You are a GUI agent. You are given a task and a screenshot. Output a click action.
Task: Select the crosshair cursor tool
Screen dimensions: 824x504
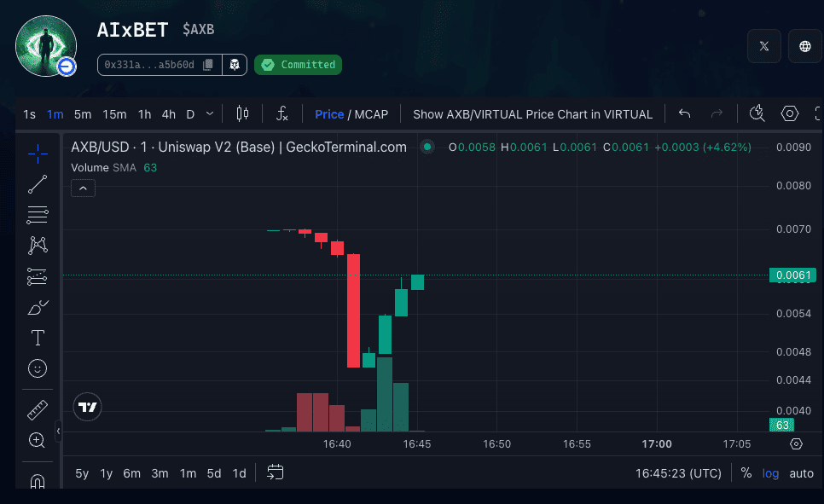(x=38, y=154)
